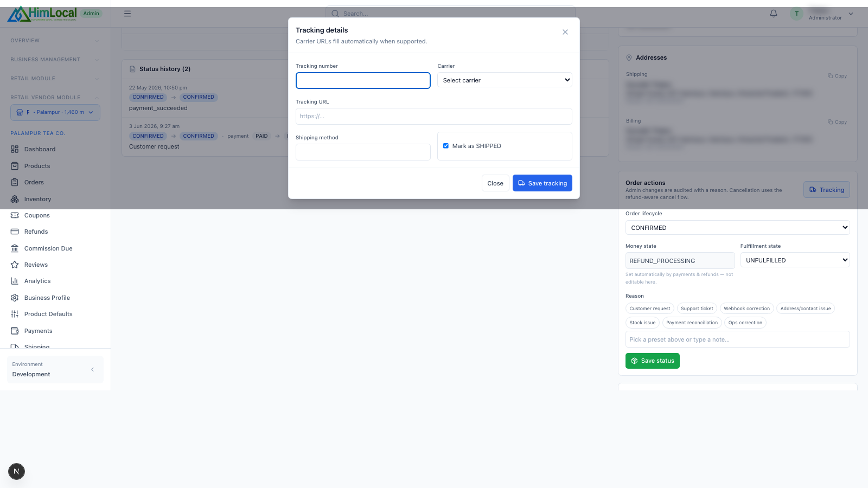Open the notifications bell
868x488 pixels.
coord(774,14)
